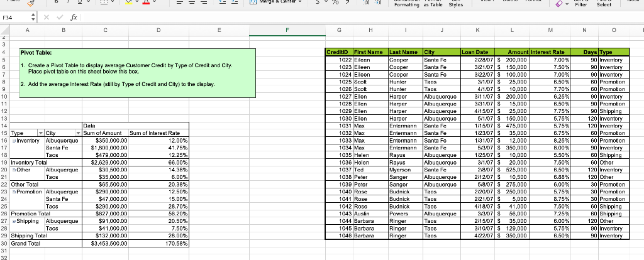Screen dimensions: 644x260
Task: Click the Increase Decimal icon
Action: coord(365,3)
